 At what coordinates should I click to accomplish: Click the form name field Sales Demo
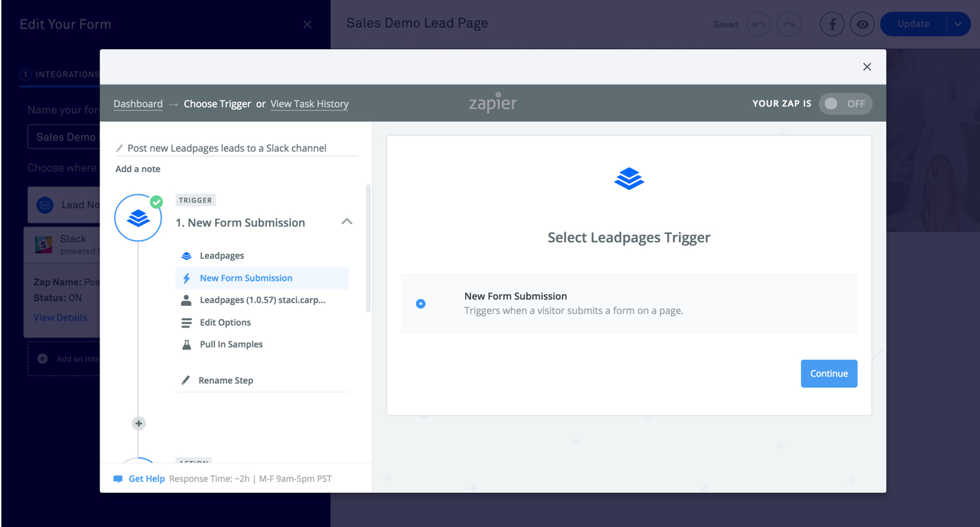pyautogui.click(x=64, y=137)
